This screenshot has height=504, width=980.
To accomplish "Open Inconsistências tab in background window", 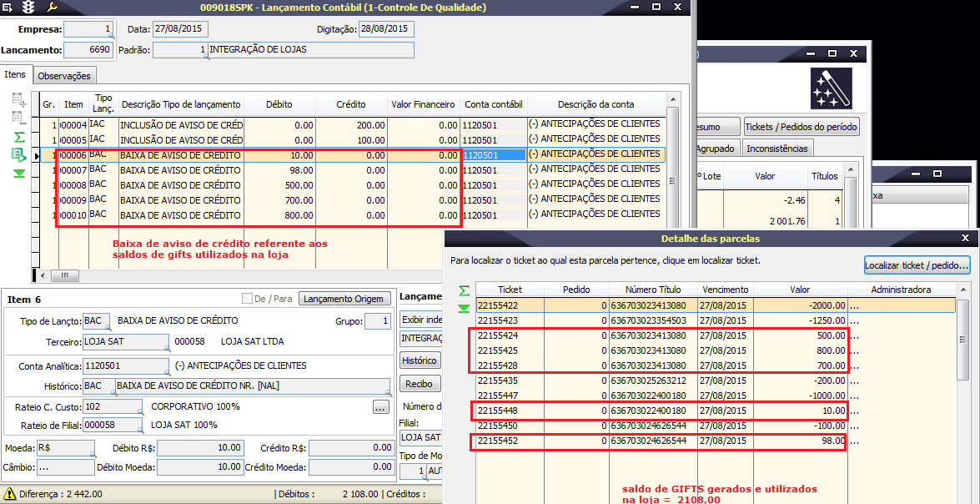I will pos(777,149).
